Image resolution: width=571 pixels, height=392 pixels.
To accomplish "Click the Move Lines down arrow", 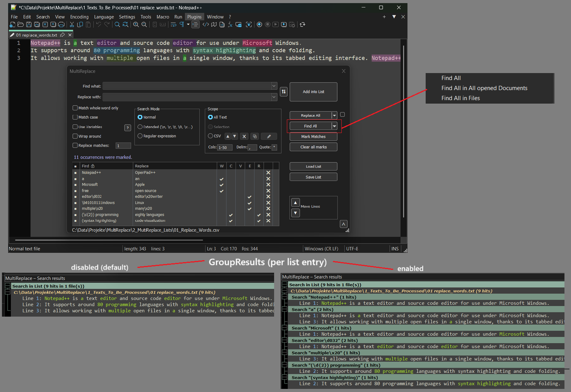I will 295,213.
